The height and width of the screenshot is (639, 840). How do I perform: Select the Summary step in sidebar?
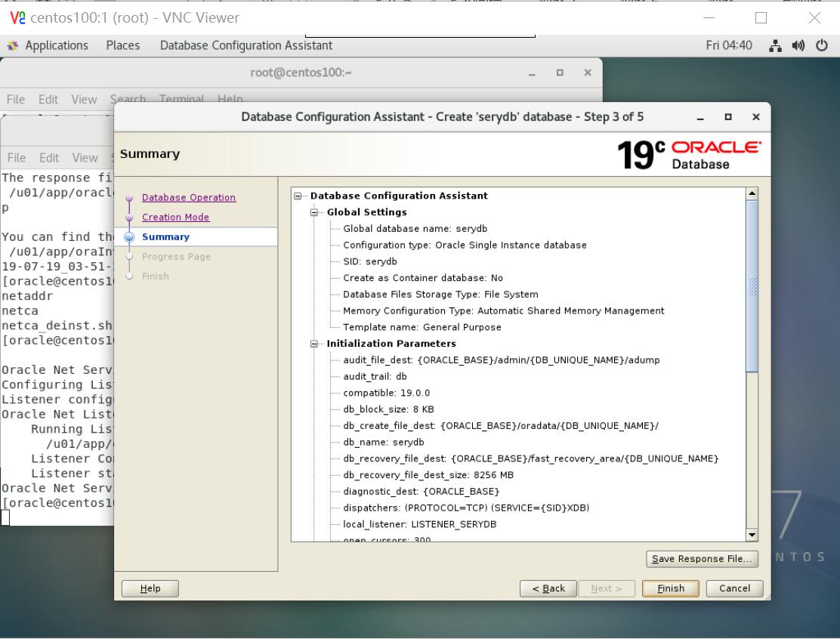pos(165,236)
